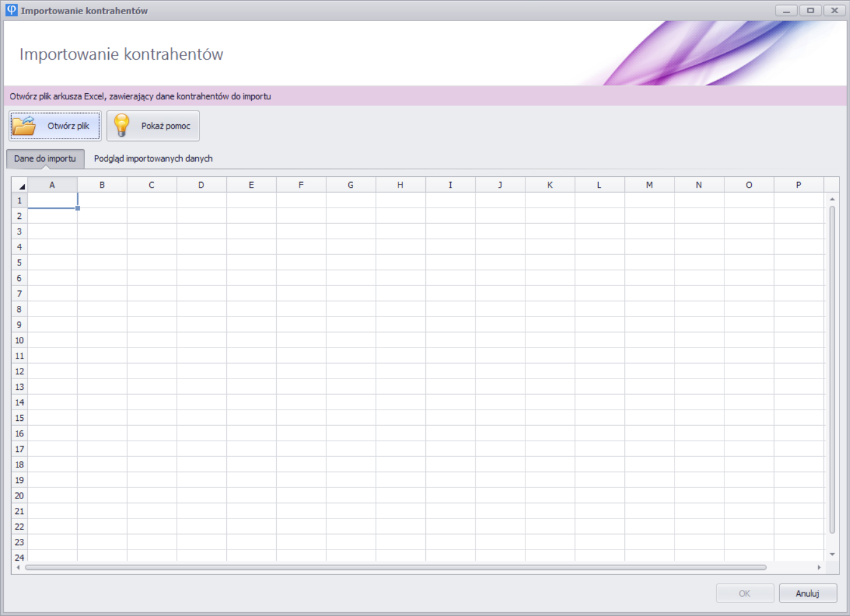850x616 pixels.
Task: Maximize the Importowanie kontrahentów window
Action: click(x=810, y=11)
